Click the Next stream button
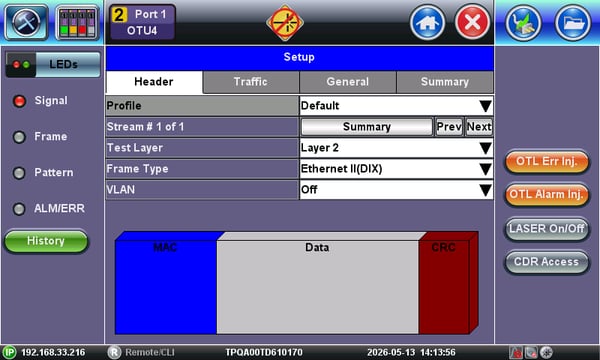The image size is (600, 360). [x=479, y=127]
